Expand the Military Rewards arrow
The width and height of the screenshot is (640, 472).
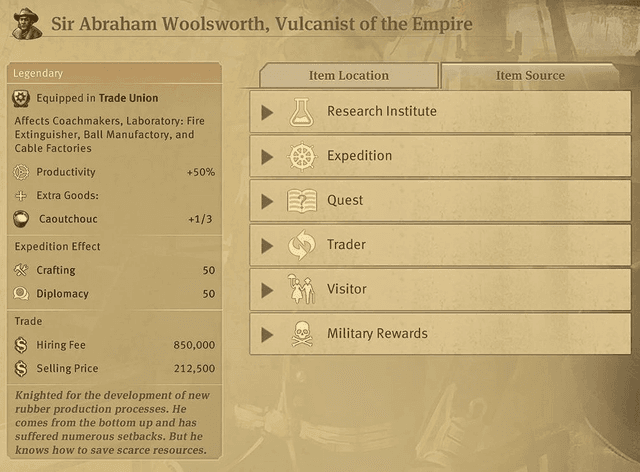pyautogui.click(x=267, y=335)
